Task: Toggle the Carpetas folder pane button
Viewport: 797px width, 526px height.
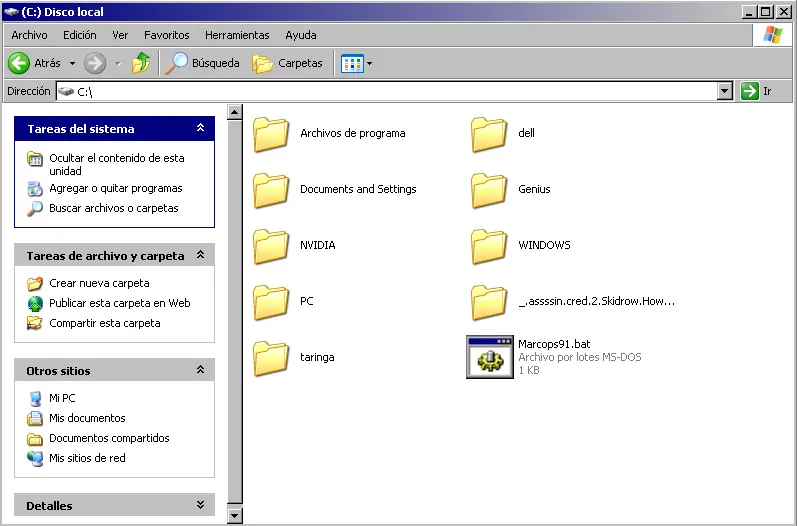Action: [x=289, y=63]
